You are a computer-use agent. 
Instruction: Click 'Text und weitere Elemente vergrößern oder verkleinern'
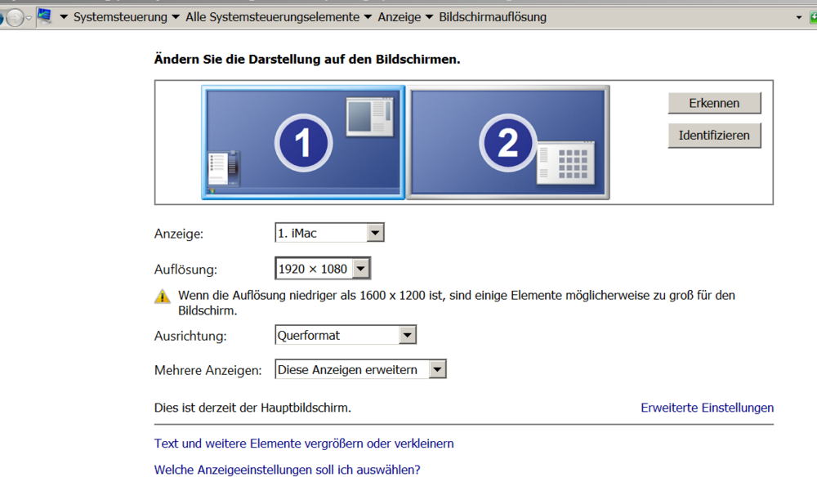coord(303,443)
